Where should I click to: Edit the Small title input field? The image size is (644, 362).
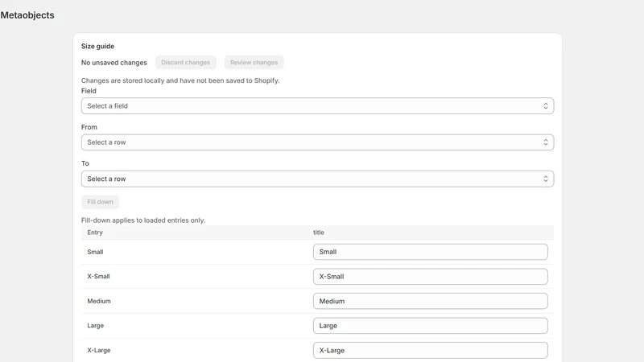(431, 252)
